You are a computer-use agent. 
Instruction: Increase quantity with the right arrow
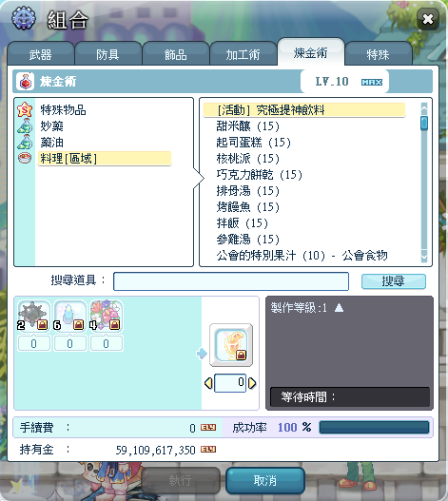(252, 383)
